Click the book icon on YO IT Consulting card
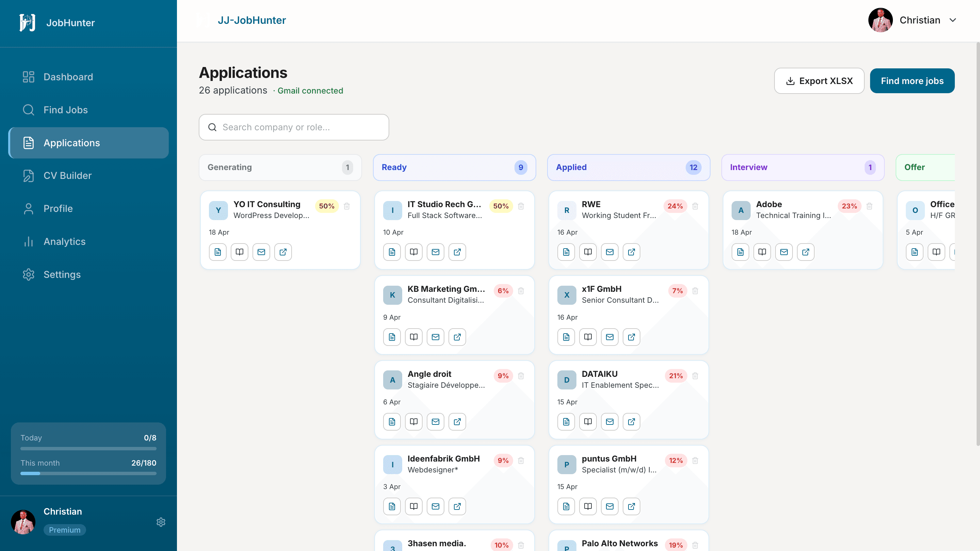980x551 pixels. click(x=239, y=252)
